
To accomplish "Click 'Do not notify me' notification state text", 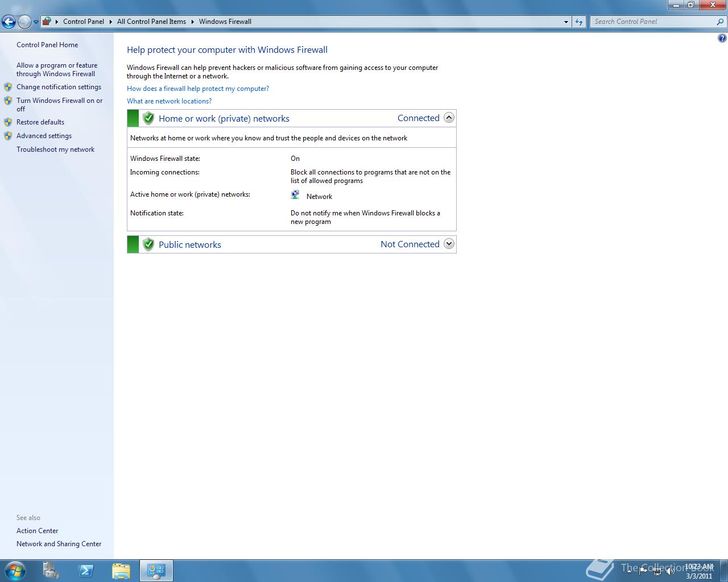I will [365, 217].
